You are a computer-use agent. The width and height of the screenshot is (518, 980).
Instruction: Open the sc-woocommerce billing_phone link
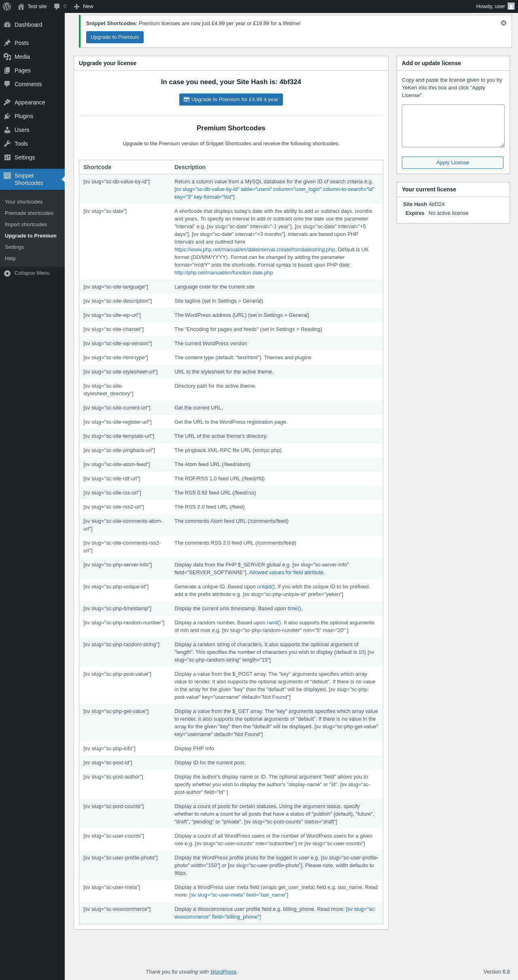click(275, 913)
